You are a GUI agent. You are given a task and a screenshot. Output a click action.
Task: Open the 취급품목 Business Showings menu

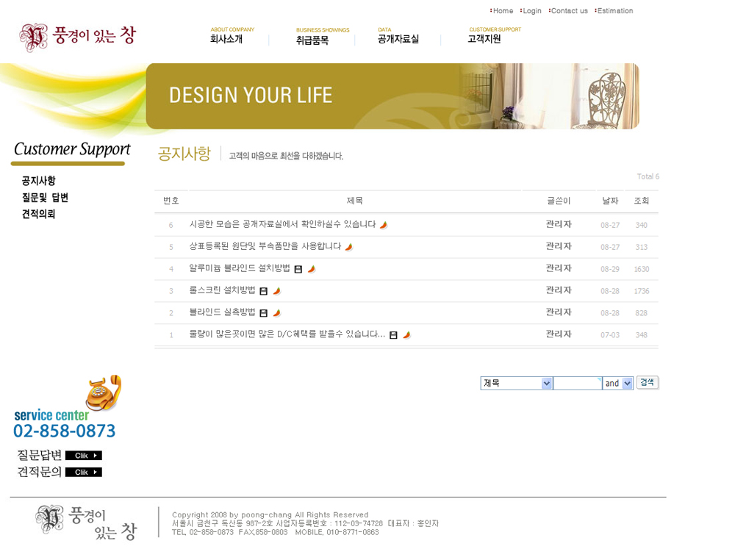[x=312, y=40]
